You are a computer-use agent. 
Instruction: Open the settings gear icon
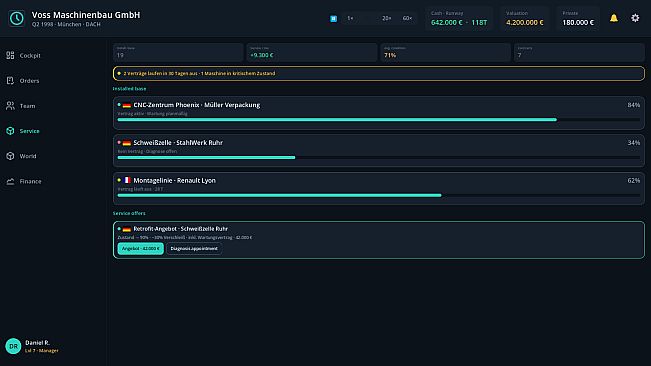click(635, 18)
